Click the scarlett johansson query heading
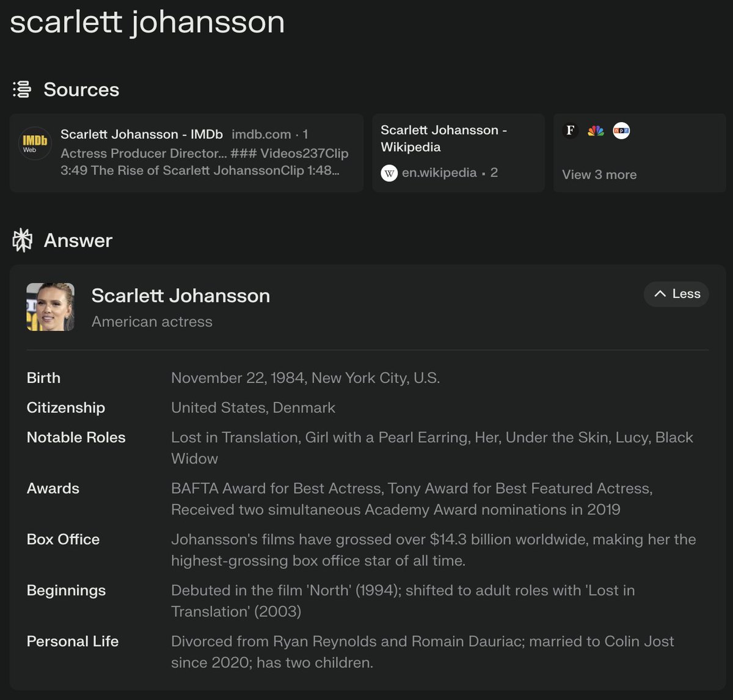This screenshot has width=733, height=700. (x=147, y=23)
